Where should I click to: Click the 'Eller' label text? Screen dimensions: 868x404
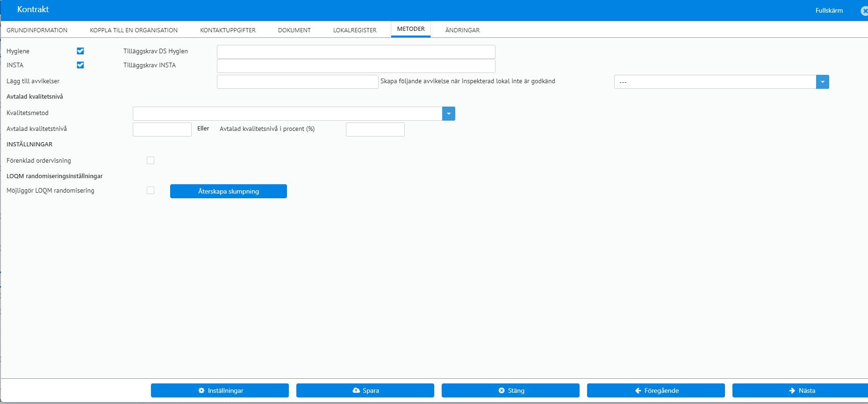(x=203, y=129)
